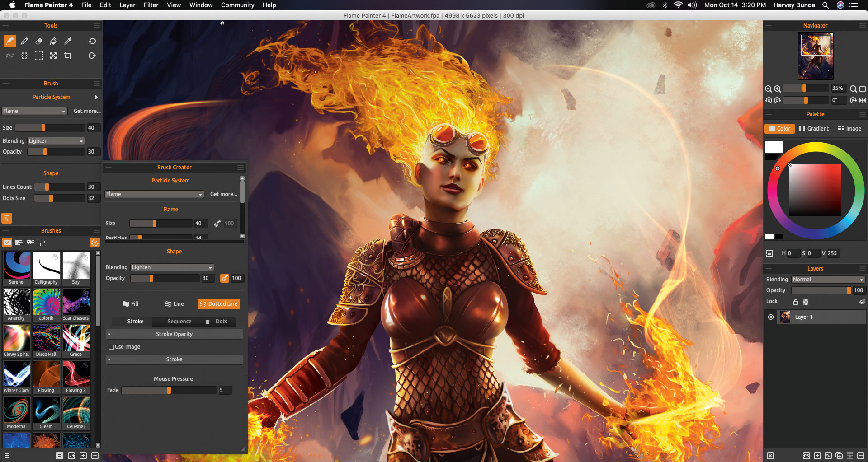
Task: Click the Redo arrow in Tools
Action: click(x=92, y=56)
